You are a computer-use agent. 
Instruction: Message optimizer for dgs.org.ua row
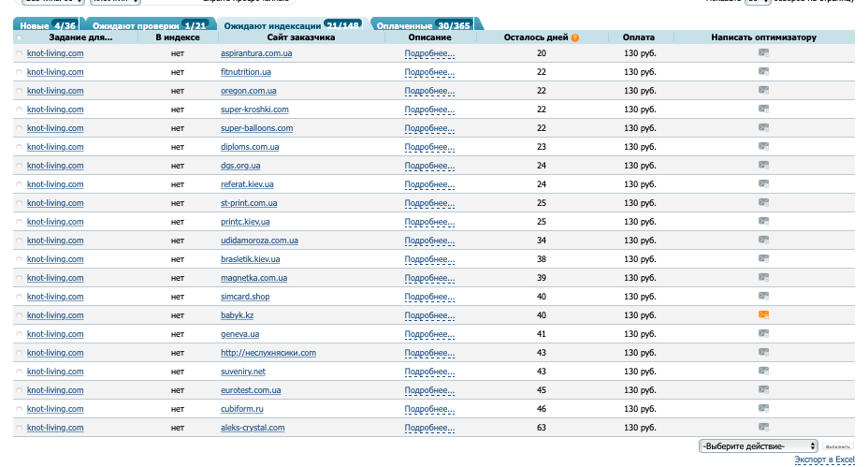(x=763, y=165)
